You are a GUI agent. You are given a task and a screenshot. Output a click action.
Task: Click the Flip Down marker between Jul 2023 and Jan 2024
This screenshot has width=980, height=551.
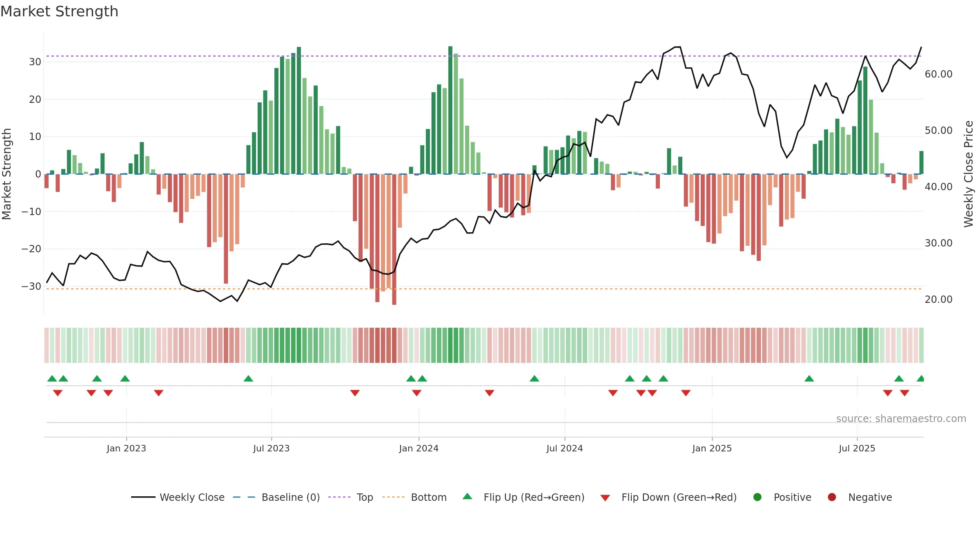tap(355, 393)
